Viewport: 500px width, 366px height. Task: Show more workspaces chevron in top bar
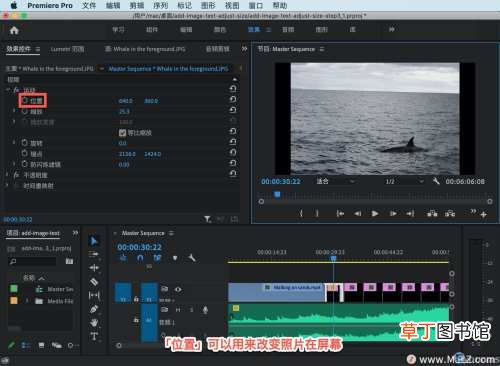[392, 30]
